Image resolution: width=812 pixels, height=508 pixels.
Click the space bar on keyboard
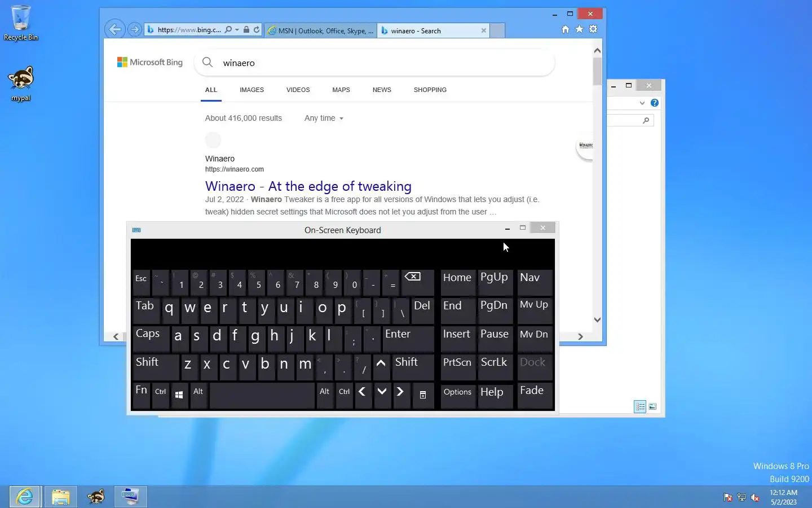262,395
